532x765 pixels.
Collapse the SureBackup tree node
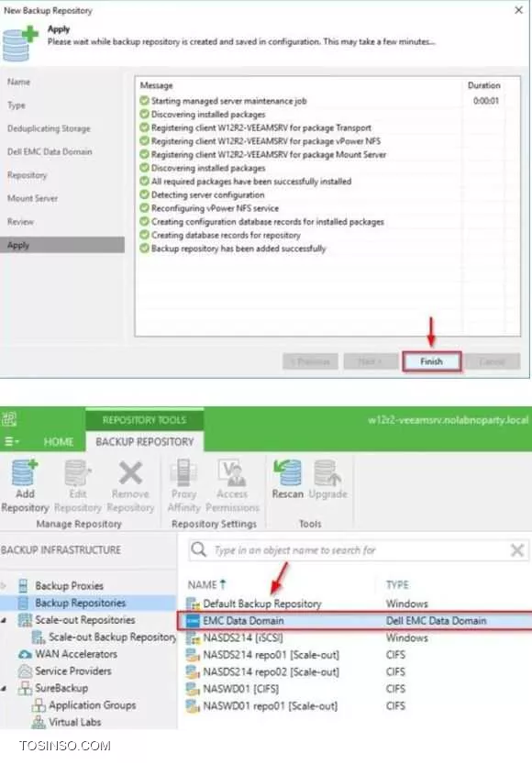point(4,688)
